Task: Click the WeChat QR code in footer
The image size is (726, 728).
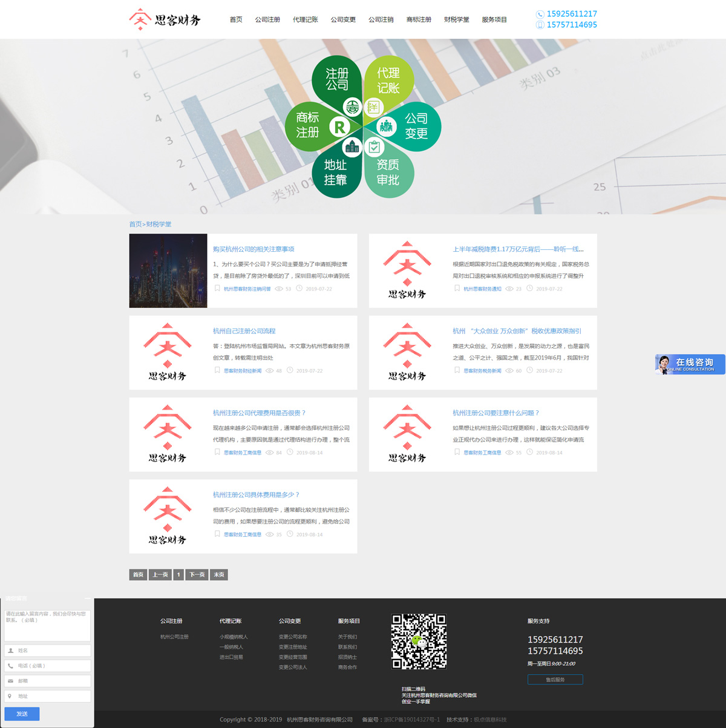Action: pyautogui.click(x=419, y=641)
